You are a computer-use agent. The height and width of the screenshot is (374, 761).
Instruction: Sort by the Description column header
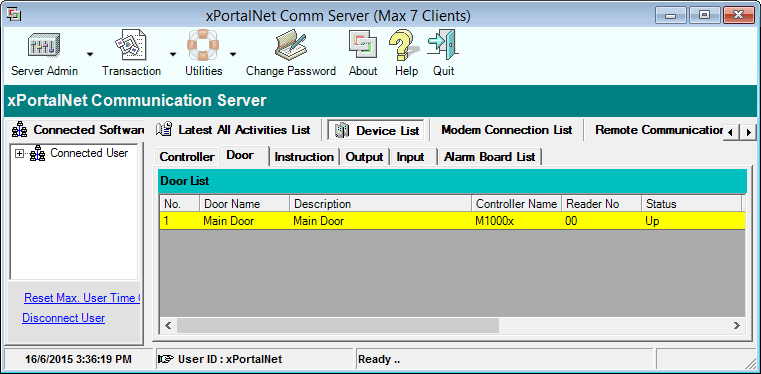380,204
